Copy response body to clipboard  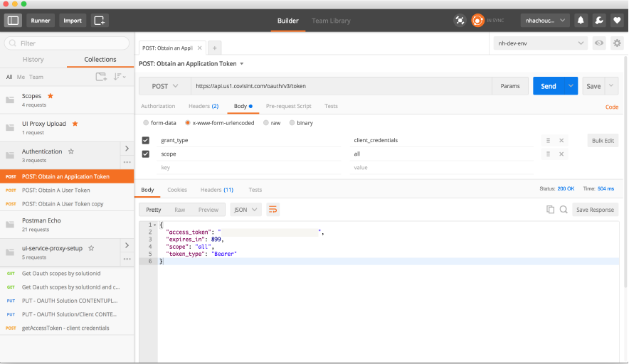(x=550, y=210)
